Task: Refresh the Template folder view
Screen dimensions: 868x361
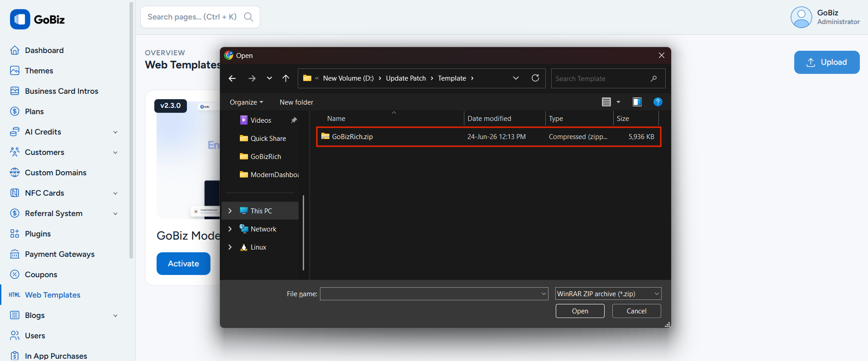Action: 535,78
